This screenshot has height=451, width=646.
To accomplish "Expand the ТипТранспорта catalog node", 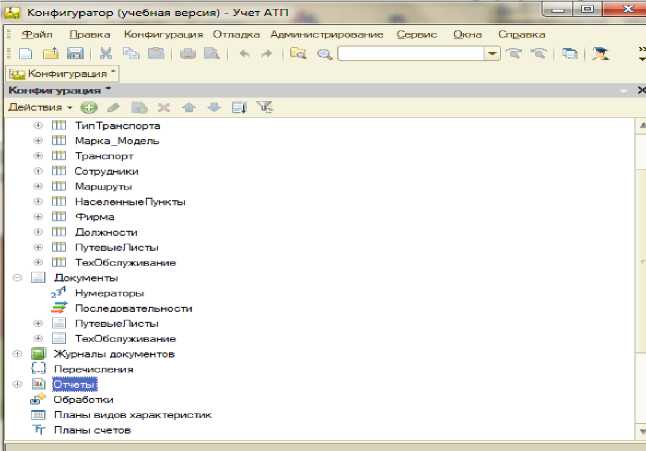I will coord(38,125).
